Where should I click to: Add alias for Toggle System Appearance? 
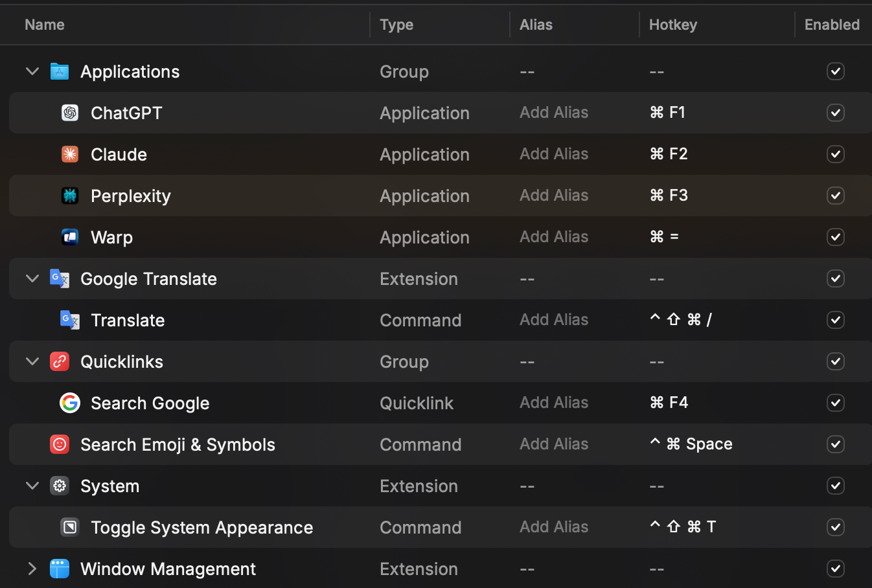pyautogui.click(x=554, y=527)
